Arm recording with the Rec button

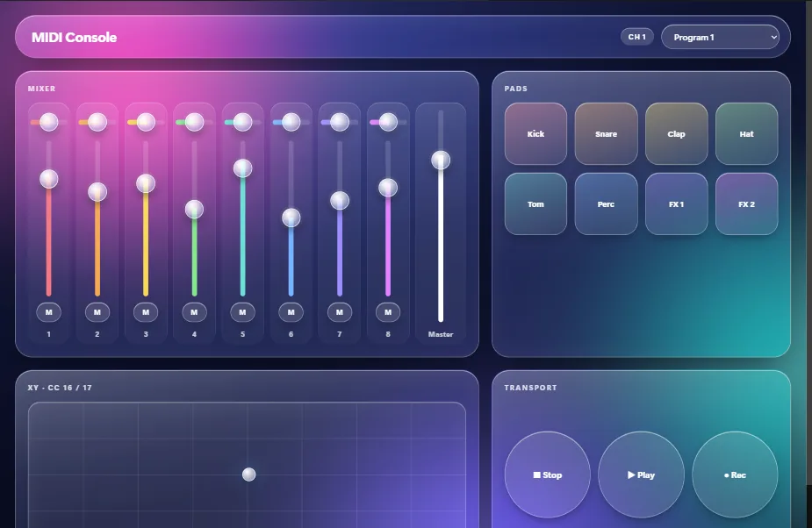pos(735,474)
